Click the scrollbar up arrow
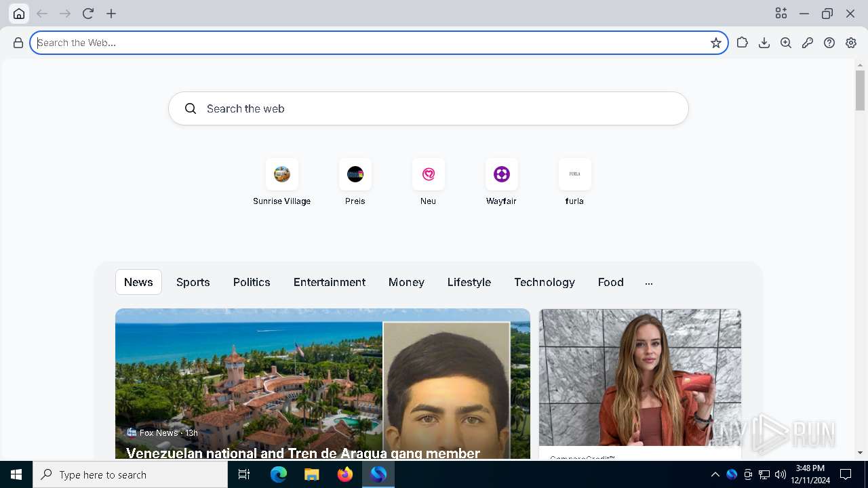This screenshot has width=868, height=488. (x=860, y=65)
